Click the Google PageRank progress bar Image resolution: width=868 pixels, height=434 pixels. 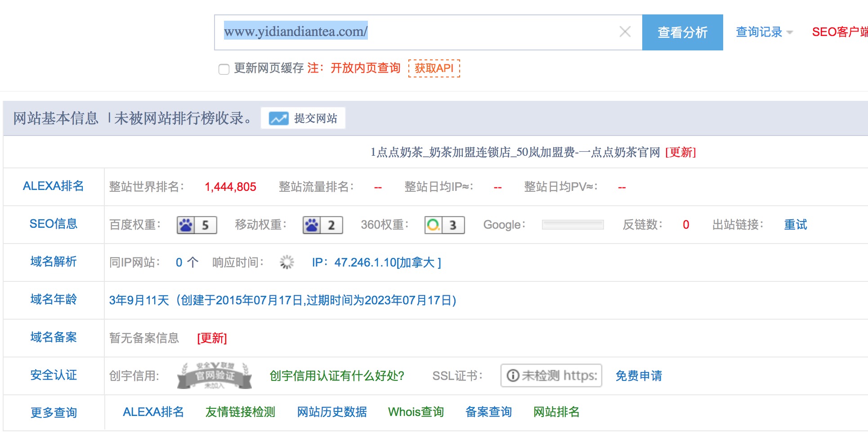(573, 225)
